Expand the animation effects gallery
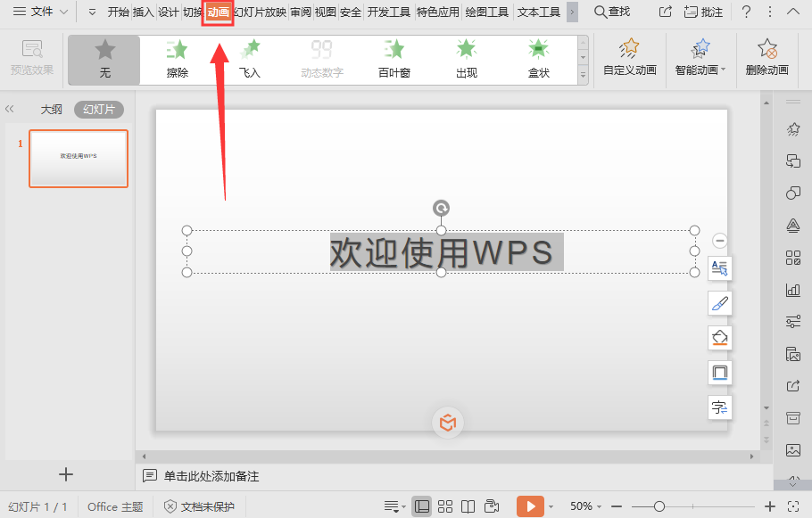This screenshot has width=812, height=518. [x=583, y=76]
